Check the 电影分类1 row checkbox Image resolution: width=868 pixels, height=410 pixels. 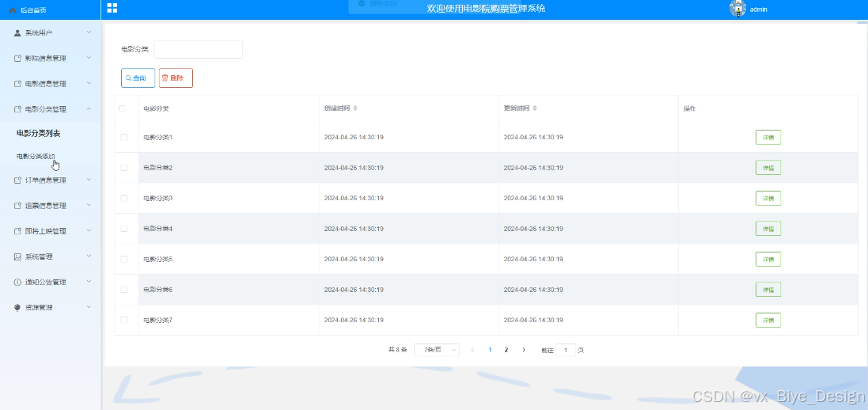point(124,137)
